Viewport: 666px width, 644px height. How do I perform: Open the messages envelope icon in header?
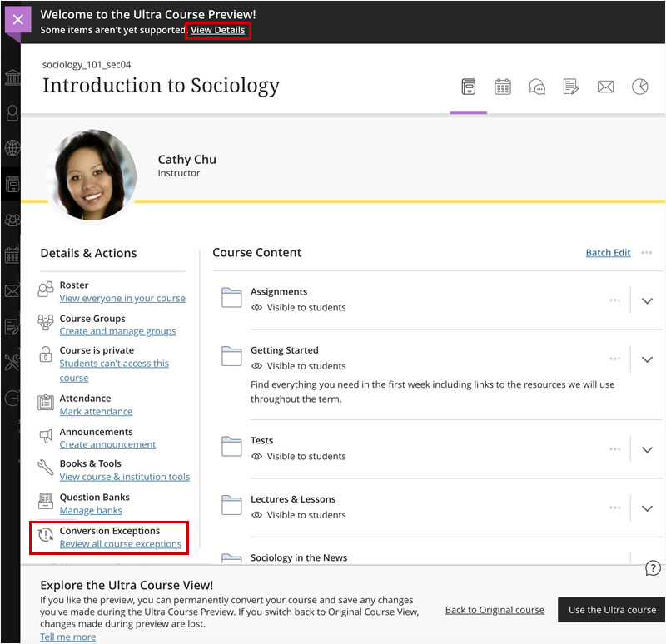click(x=605, y=87)
